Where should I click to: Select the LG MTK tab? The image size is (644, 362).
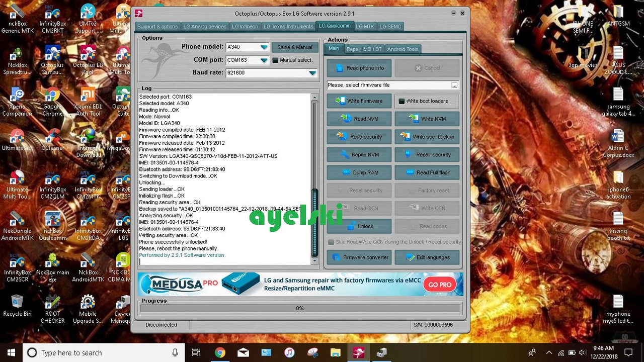(x=365, y=27)
